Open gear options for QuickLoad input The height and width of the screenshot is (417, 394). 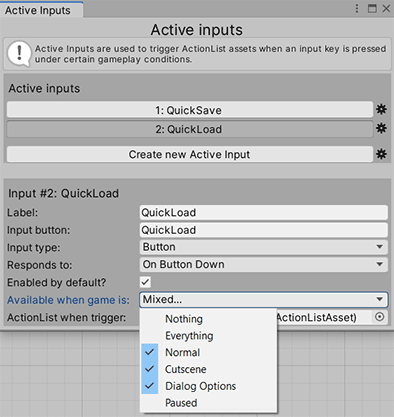point(381,128)
